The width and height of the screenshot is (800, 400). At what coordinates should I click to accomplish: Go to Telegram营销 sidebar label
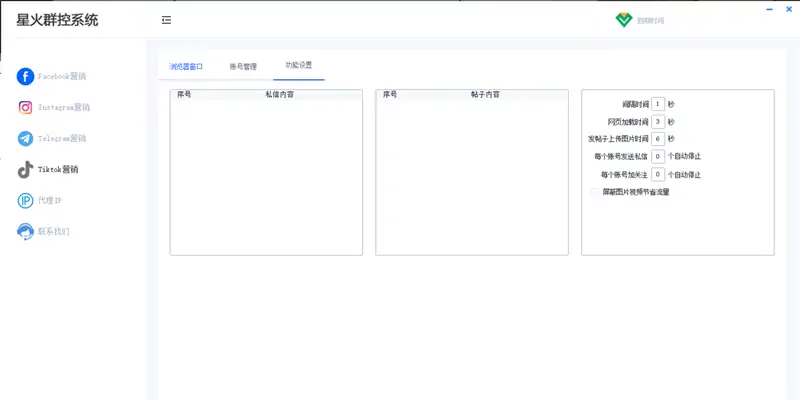62,139
